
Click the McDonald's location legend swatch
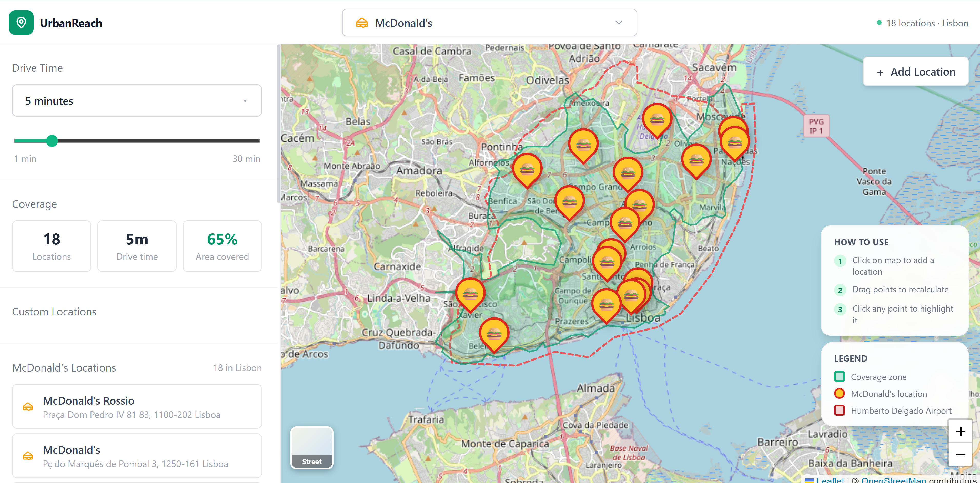(x=839, y=393)
